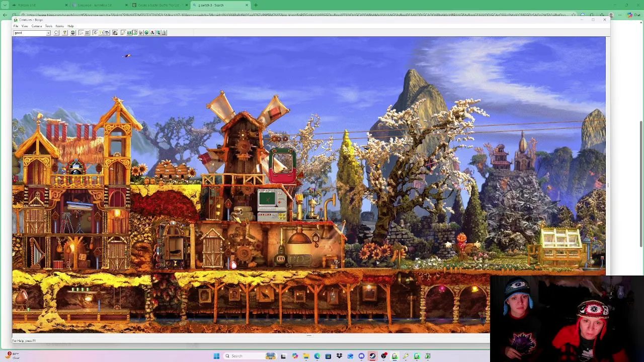This screenshot has width=644, height=362.
Task: Click the green round globe kit icon
Action: pyautogui.click(x=146, y=33)
